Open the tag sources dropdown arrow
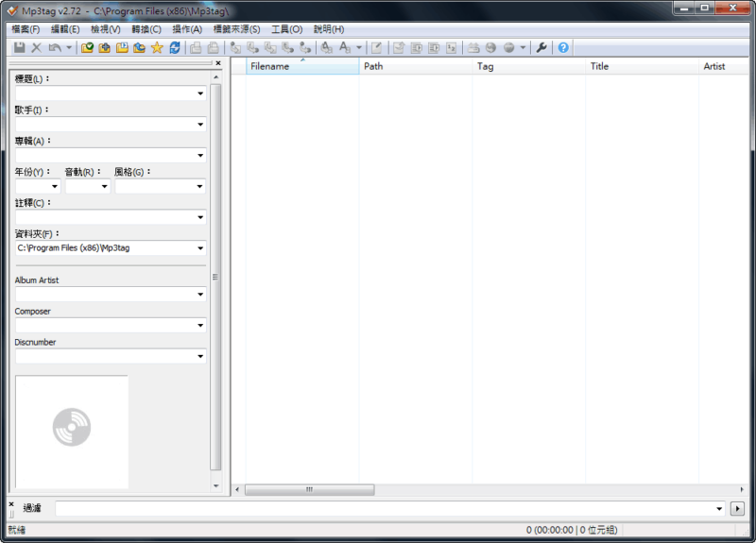Viewport: 756px width, 543px height. click(523, 48)
